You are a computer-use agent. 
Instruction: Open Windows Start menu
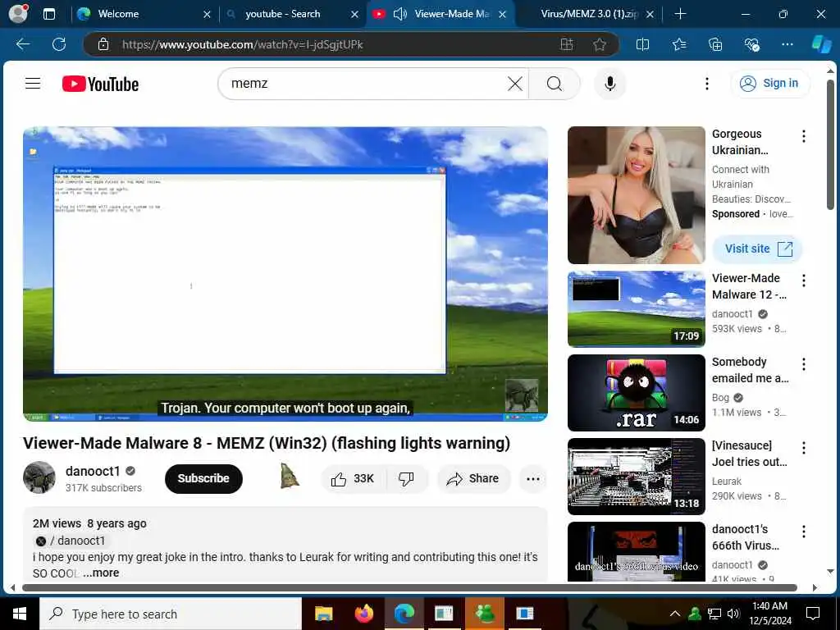20,614
